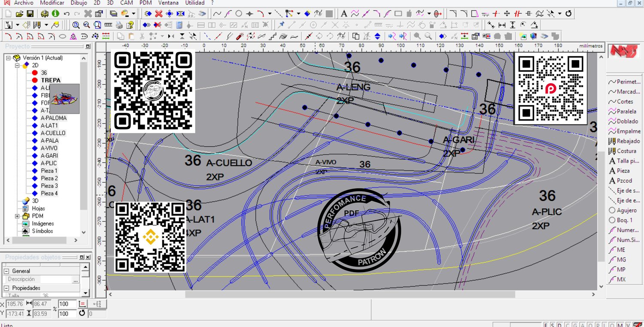Viewport: 644px width, 327px height.
Task: Select the ruler measurement icon
Action: (x=108, y=25)
